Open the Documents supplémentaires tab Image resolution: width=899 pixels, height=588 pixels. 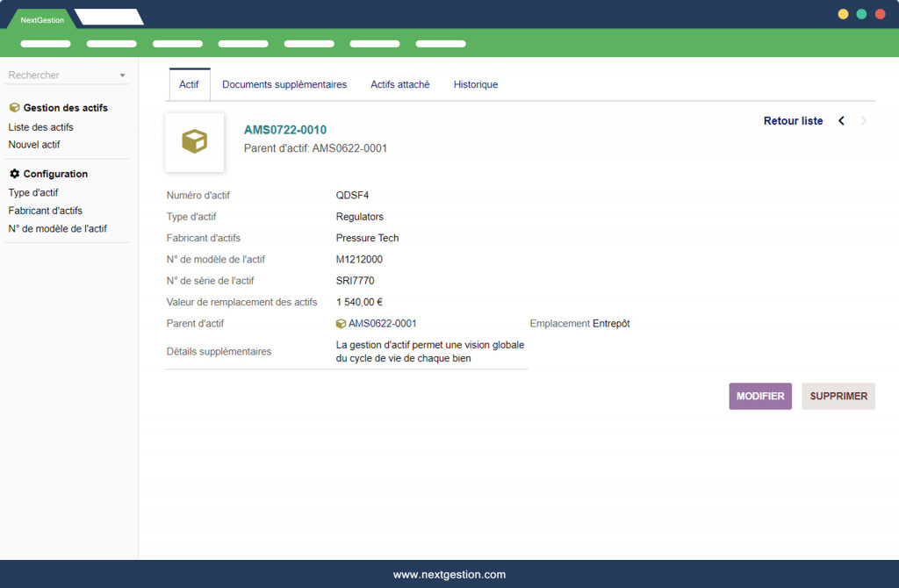284,85
